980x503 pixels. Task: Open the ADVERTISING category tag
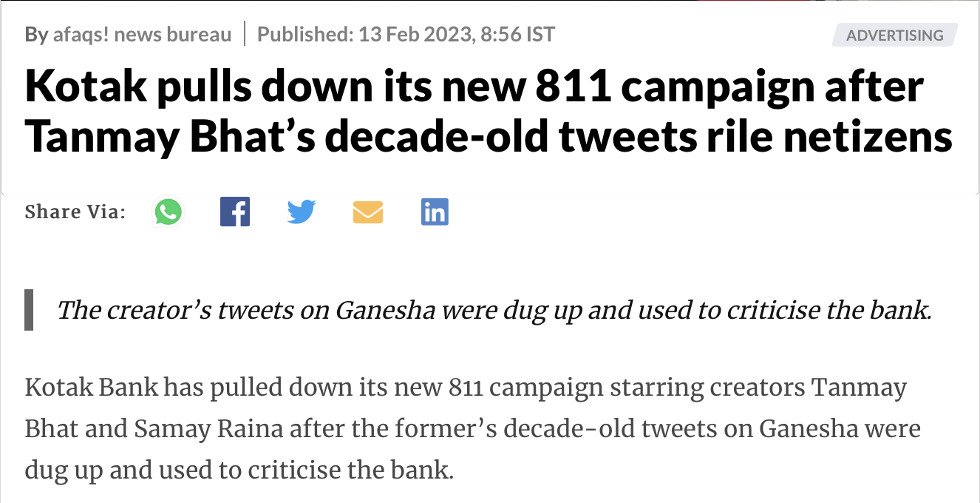894,35
